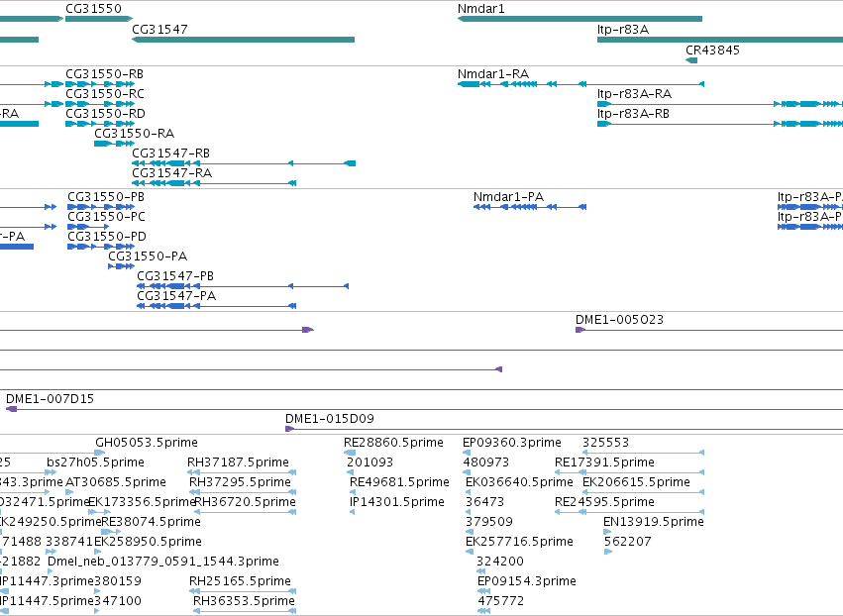Open EST label RE24595.5prime
Image resolution: width=843 pixels, height=616 pixels.
605,502
